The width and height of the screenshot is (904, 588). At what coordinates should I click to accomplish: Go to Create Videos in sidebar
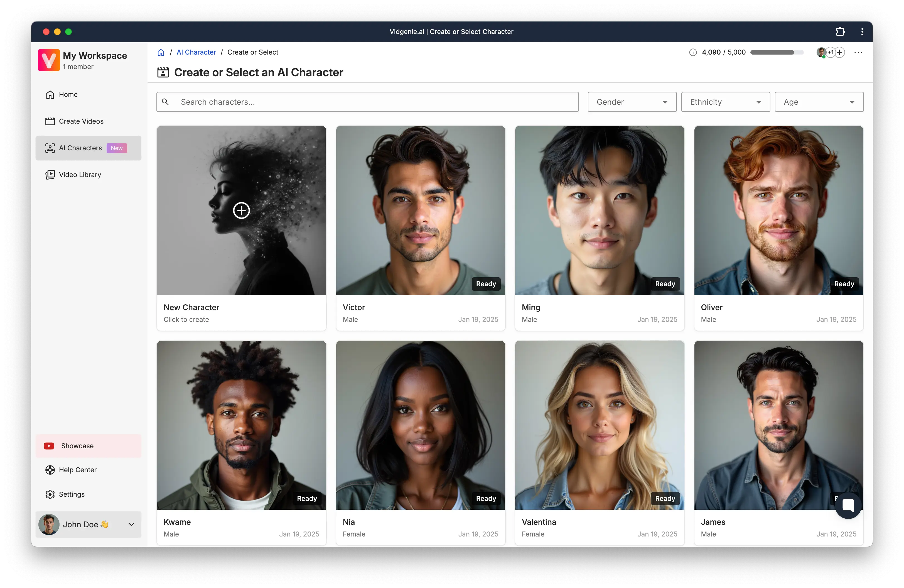coord(81,121)
